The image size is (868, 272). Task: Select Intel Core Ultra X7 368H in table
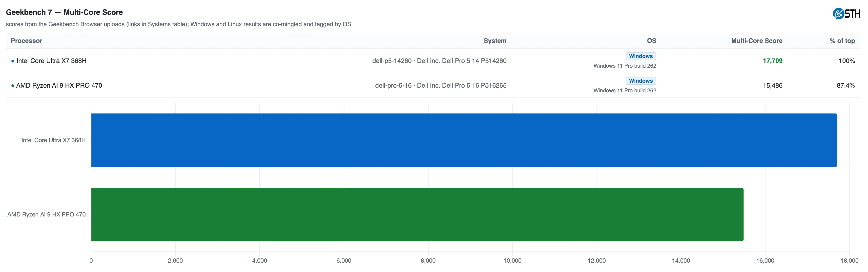[52, 61]
